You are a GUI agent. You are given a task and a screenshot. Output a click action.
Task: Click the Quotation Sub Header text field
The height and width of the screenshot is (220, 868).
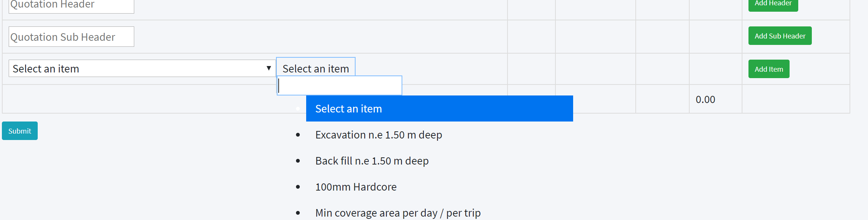point(71,37)
